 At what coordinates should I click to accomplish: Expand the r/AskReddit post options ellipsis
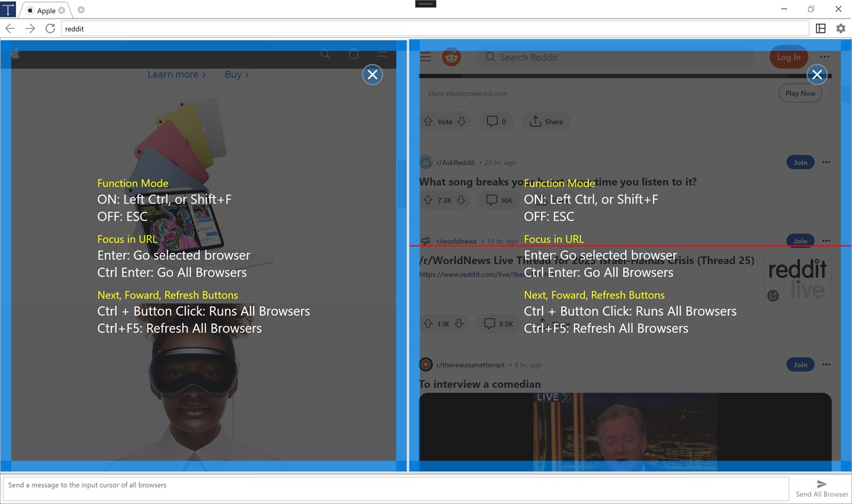(x=826, y=162)
